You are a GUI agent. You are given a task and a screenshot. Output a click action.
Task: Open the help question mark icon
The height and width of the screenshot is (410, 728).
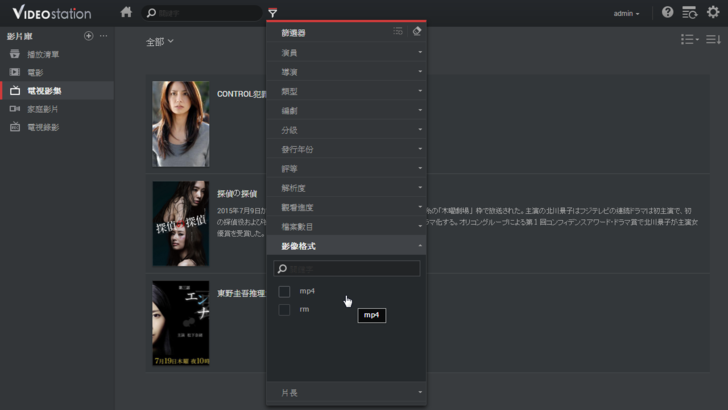tap(668, 13)
